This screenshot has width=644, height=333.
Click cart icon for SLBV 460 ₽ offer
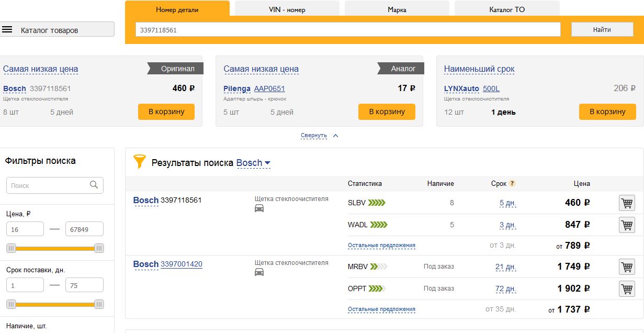click(x=627, y=203)
